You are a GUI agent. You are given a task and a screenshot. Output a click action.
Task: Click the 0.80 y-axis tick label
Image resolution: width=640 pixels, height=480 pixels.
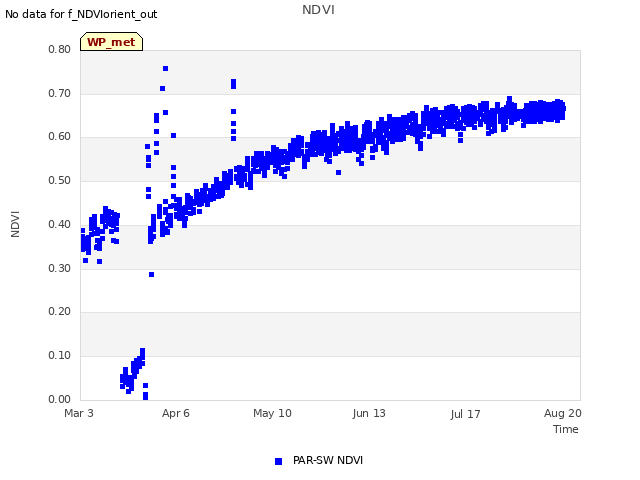(60, 49)
